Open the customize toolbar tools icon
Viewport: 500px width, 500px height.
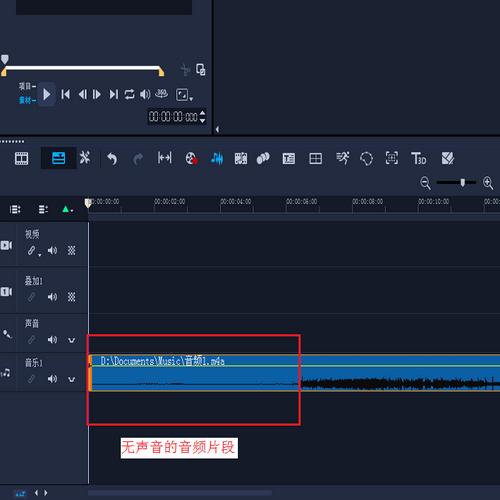tap(85, 157)
